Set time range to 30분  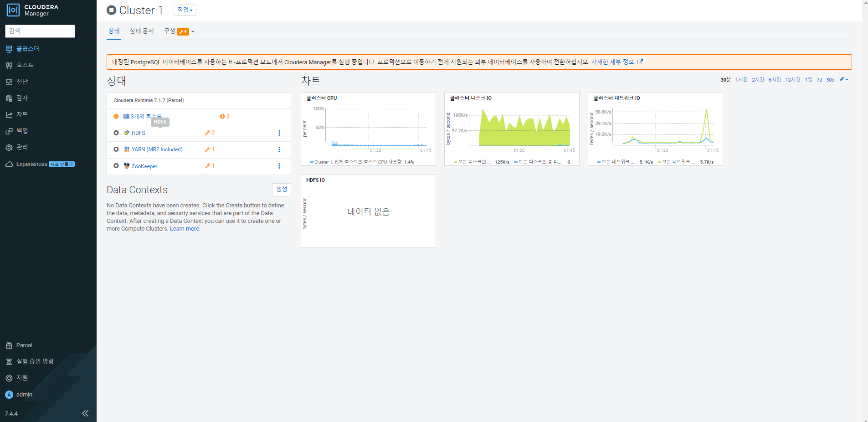[725, 80]
